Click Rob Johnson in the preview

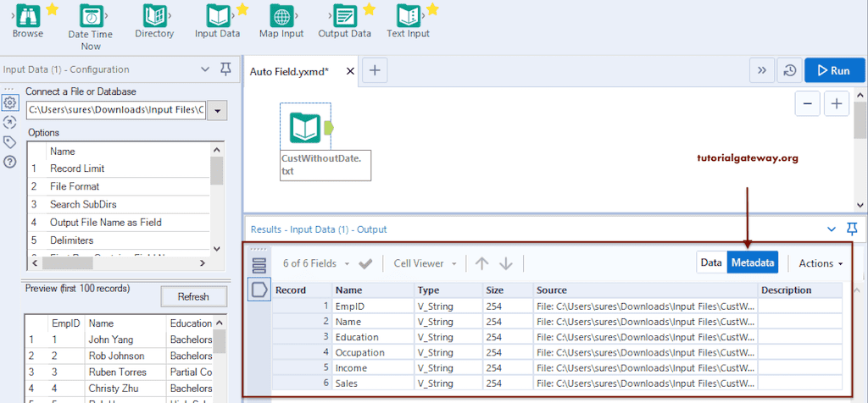[116, 356]
